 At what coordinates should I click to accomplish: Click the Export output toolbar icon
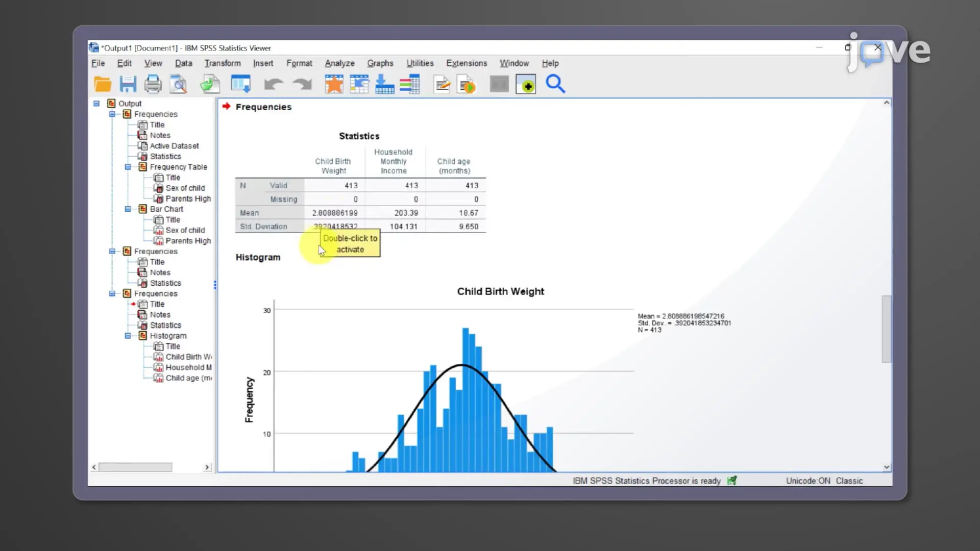[x=209, y=84]
